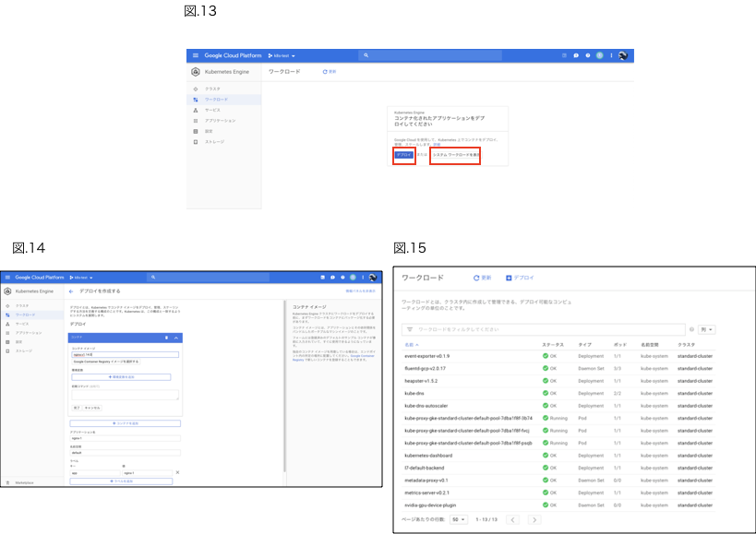The image size is (756, 534).
Task: Select 設定 in Fig.13 sidebar
Action: coord(209,132)
